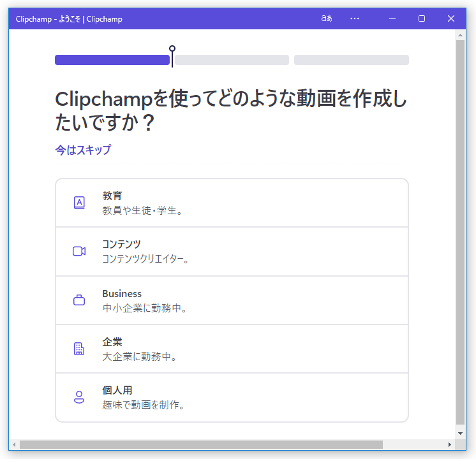Open the three-dots menu in title bar
The height and width of the screenshot is (459, 476).
point(355,18)
